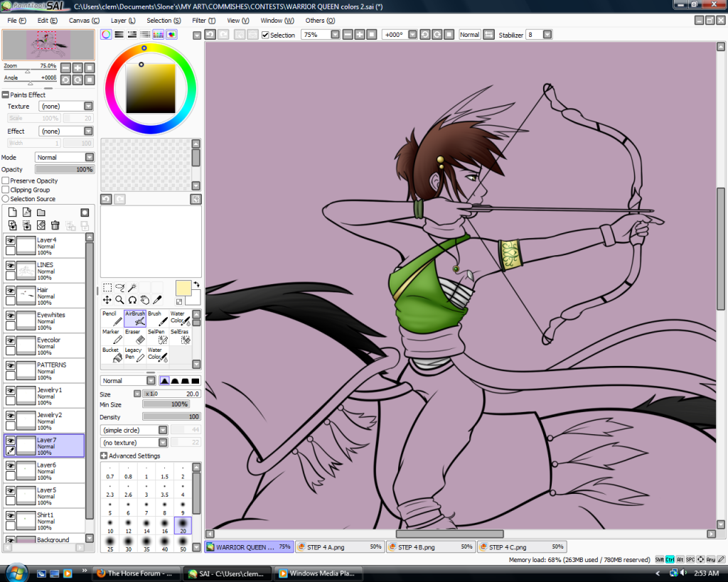The width and height of the screenshot is (728, 582).
Task: Open the Stabilizer value dropdown
Action: [x=547, y=35]
